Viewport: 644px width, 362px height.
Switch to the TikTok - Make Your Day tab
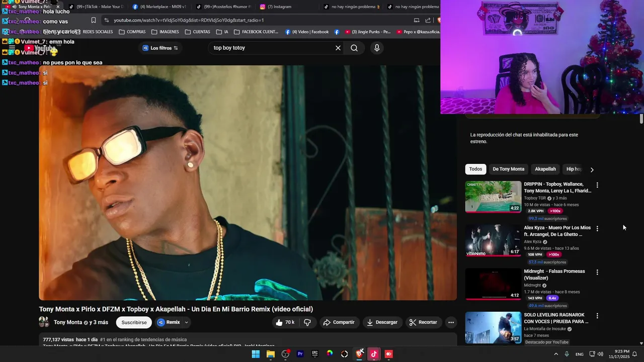coord(96,7)
